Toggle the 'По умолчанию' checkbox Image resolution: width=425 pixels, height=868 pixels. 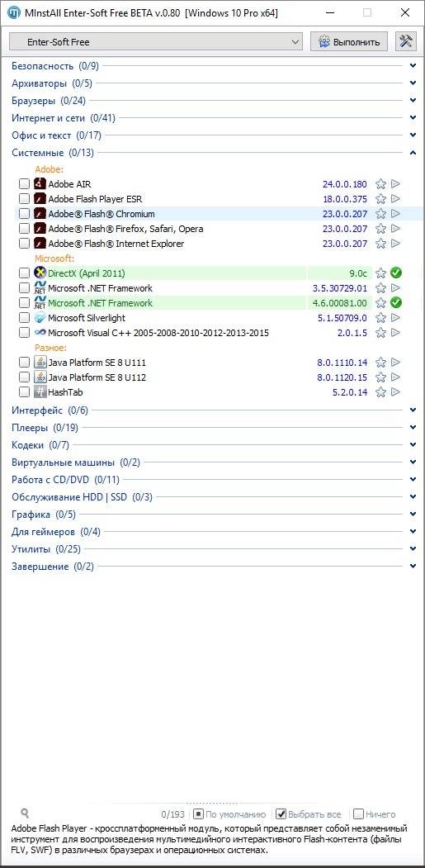pyautogui.click(x=198, y=814)
